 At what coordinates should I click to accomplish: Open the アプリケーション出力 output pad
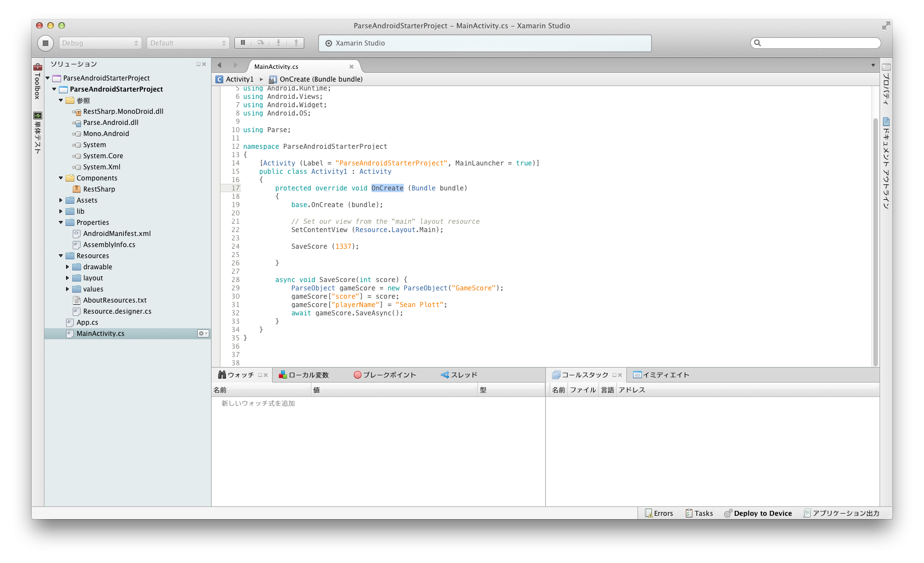(842, 514)
